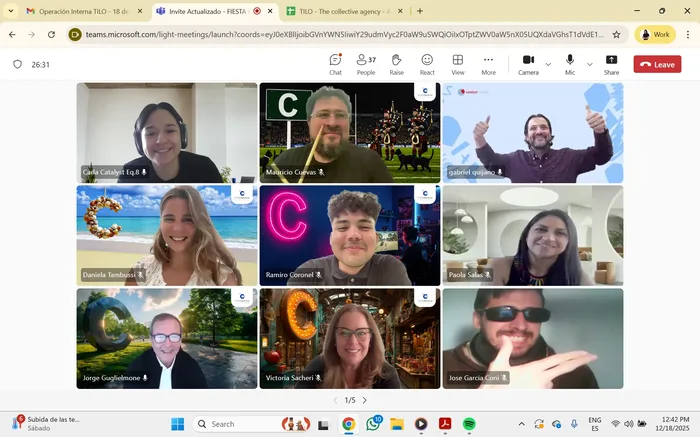This screenshot has height=437, width=700.
Task: Open the volume system tray icon
Action: coord(629,424)
